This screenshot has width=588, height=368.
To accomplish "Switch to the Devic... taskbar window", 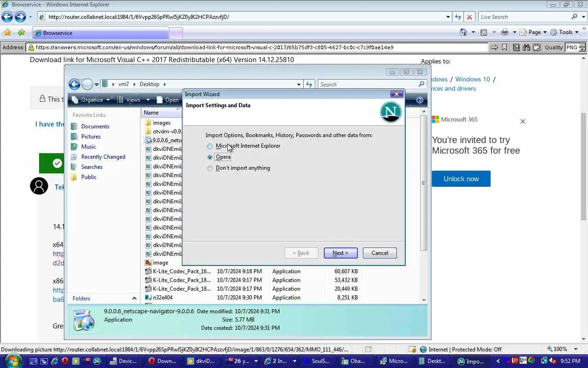I will pos(123,361).
